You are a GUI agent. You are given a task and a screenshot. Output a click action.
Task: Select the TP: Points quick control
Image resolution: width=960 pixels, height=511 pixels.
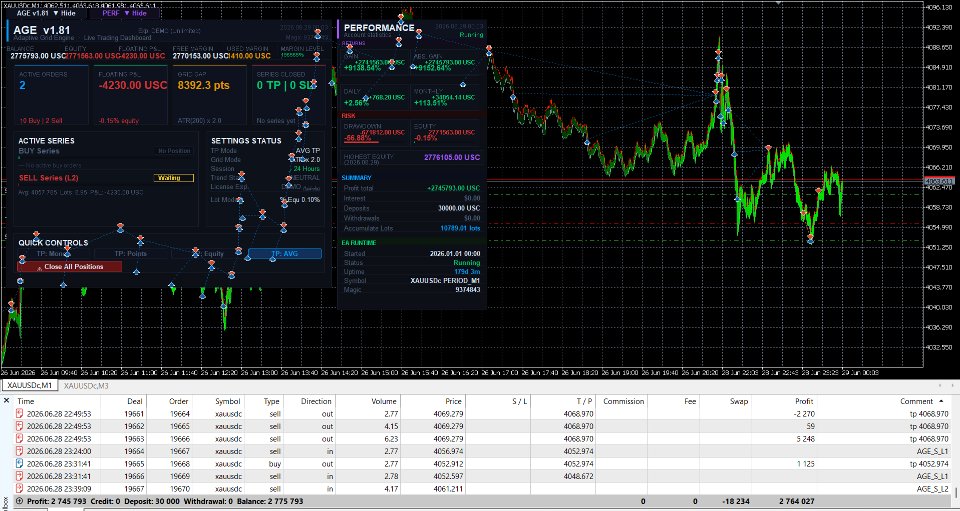coord(130,253)
